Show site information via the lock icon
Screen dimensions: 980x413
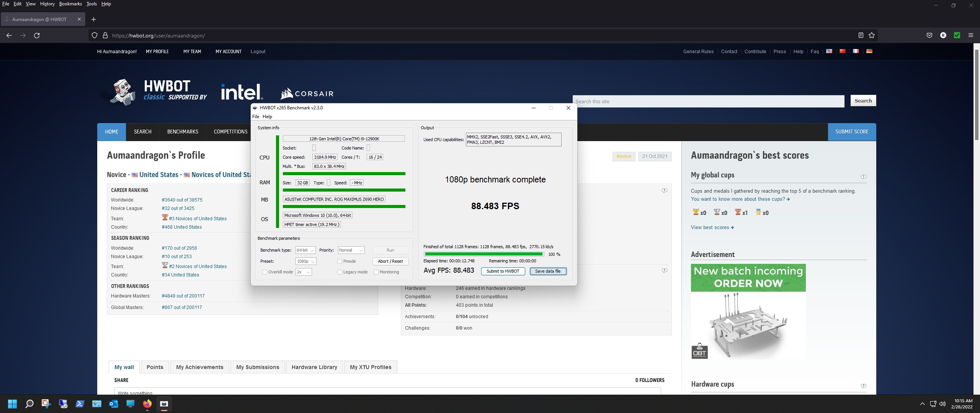(x=105, y=36)
